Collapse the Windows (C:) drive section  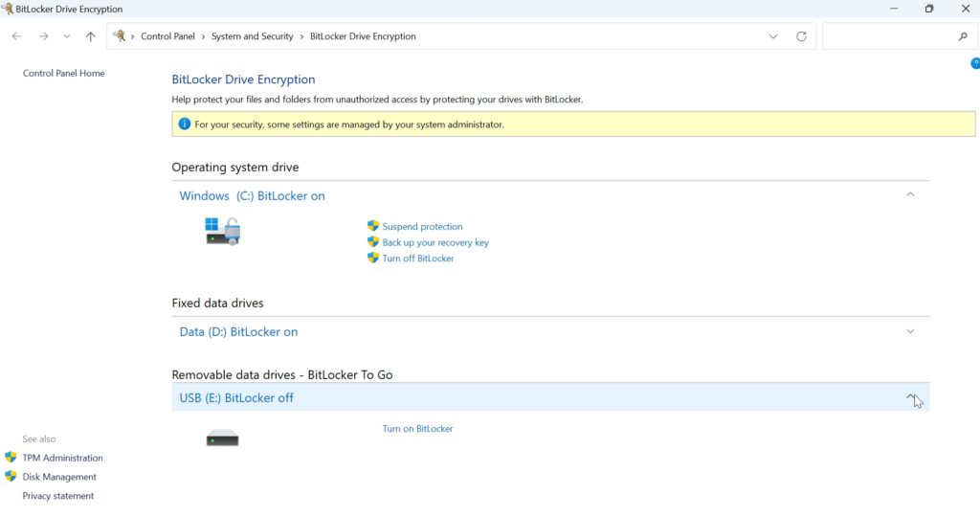point(910,194)
